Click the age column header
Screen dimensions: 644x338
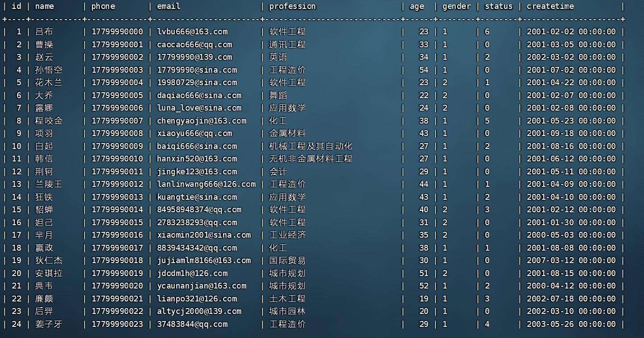tap(417, 6)
